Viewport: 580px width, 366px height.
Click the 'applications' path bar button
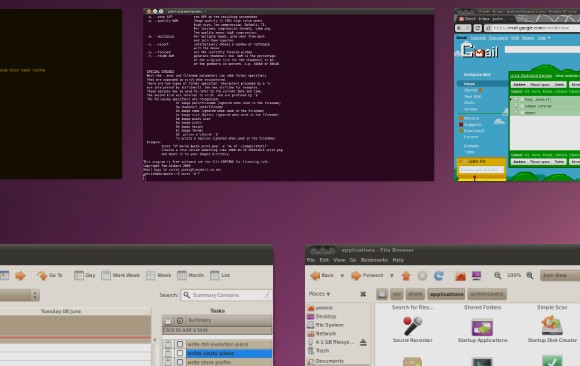pos(446,294)
